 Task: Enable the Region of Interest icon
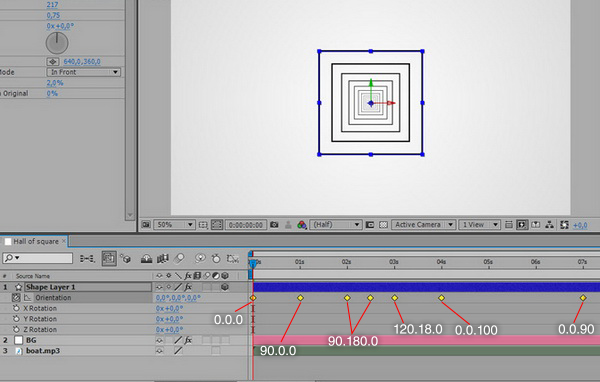(370, 225)
